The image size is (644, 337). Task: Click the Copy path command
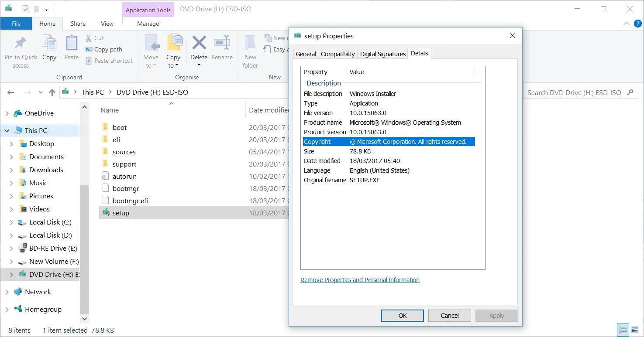point(103,49)
